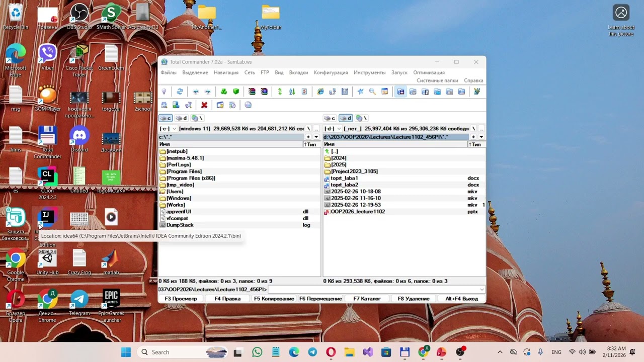Click F5 Копирование button

click(x=274, y=299)
